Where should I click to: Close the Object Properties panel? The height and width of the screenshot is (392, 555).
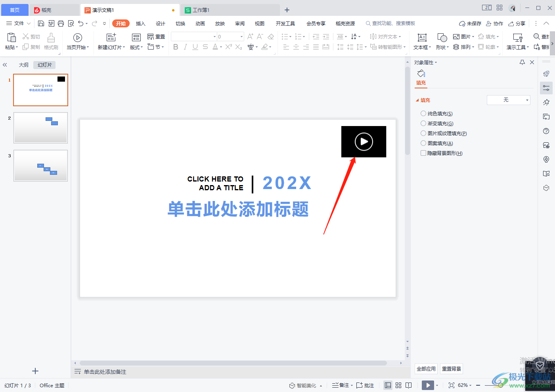coord(532,62)
